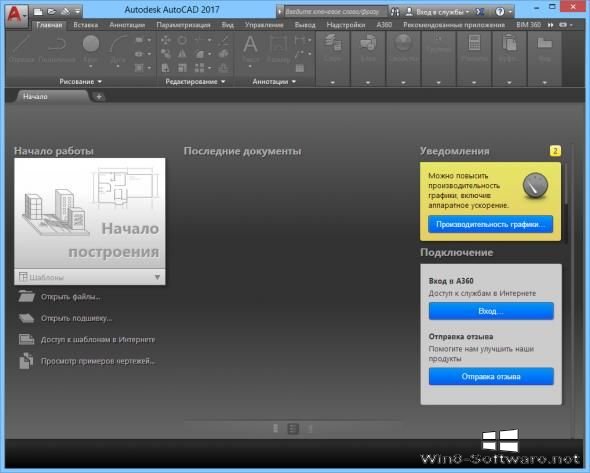Viewport: 590px width, 473px height.
Task: Select the Управление ribbon tab
Action: point(264,25)
